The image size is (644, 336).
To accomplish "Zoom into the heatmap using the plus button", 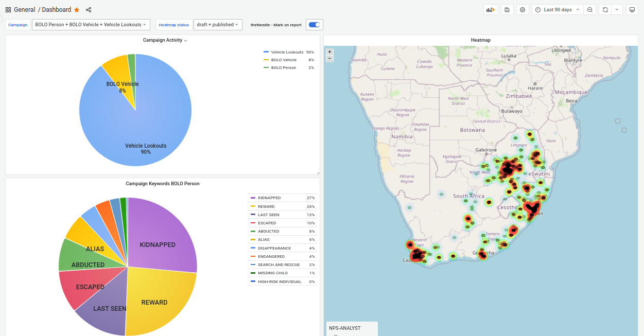I will coord(329,51).
